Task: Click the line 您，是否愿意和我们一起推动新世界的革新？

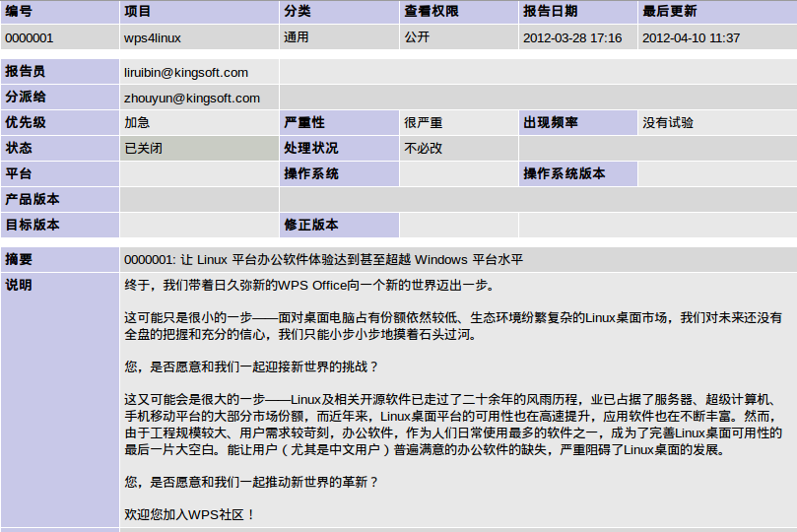Action: (x=252, y=482)
